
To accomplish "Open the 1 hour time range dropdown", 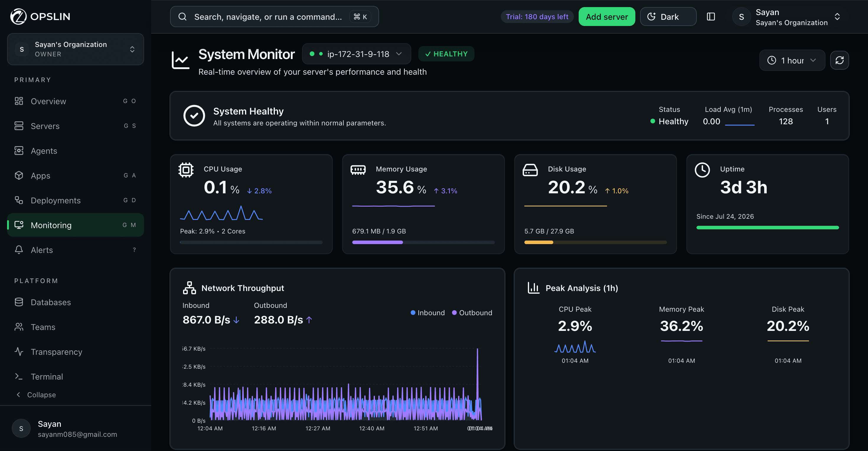I will click(792, 60).
